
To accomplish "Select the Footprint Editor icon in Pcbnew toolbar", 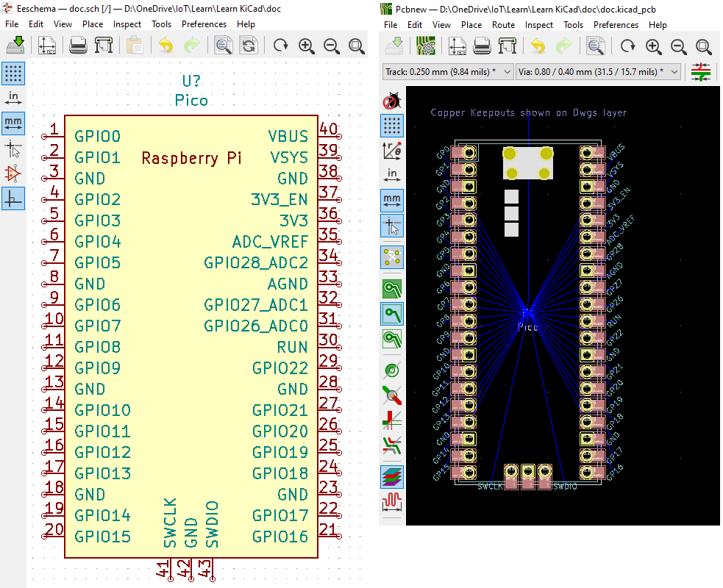I will pyautogui.click(x=427, y=46).
